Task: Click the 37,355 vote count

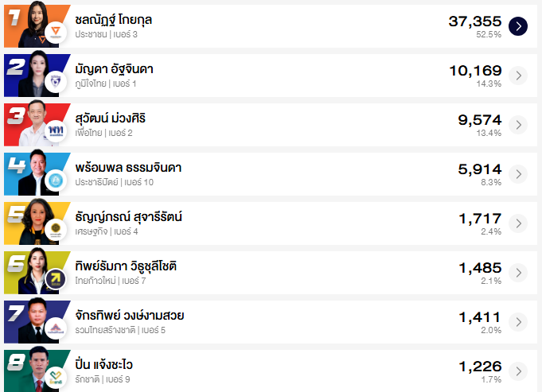Action: click(475, 21)
